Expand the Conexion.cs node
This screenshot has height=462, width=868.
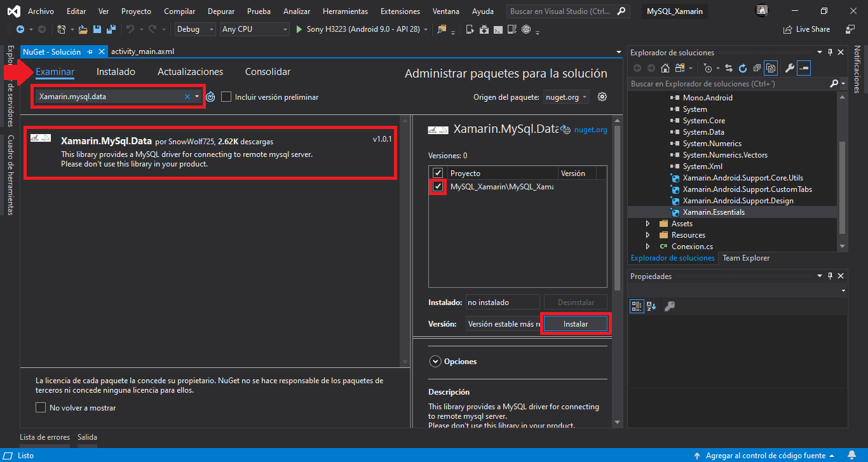pyautogui.click(x=648, y=247)
